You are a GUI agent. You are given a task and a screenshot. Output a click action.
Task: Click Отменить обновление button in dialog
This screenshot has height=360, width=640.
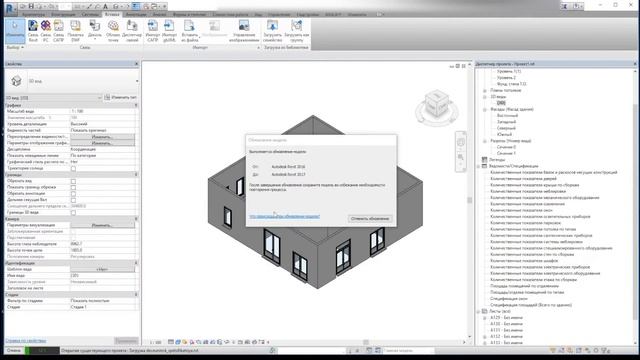pos(370,219)
